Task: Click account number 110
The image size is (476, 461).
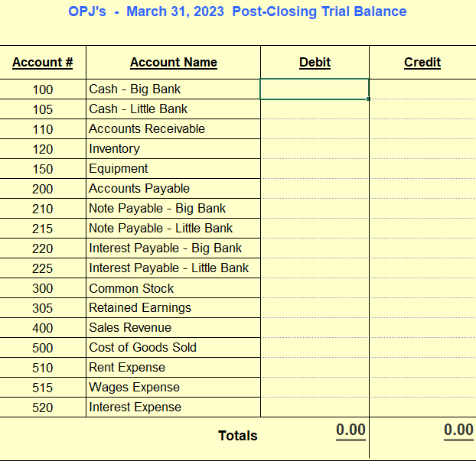Action: point(43,129)
